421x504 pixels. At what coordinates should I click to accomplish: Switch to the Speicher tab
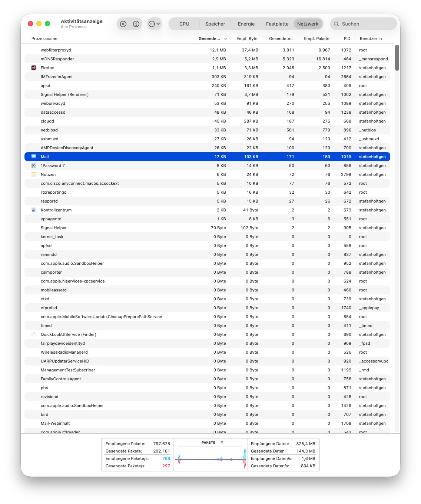coord(215,24)
